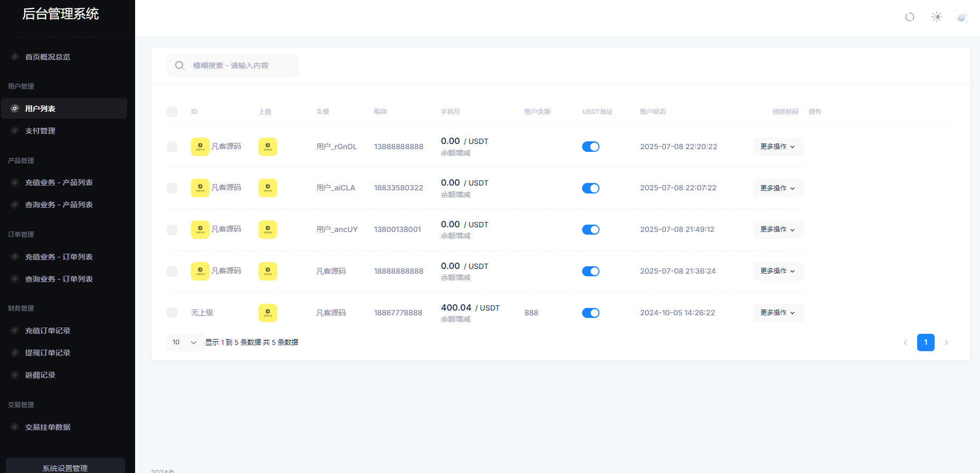Image resolution: width=980 pixels, height=473 pixels.
Task: Toggle account status for phone 18867778888
Action: [x=591, y=313]
